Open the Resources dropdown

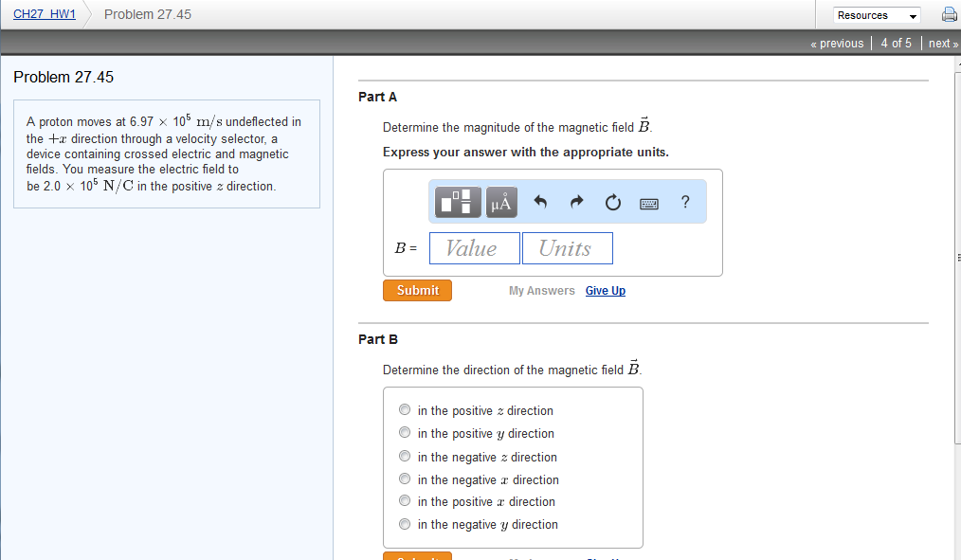click(876, 14)
